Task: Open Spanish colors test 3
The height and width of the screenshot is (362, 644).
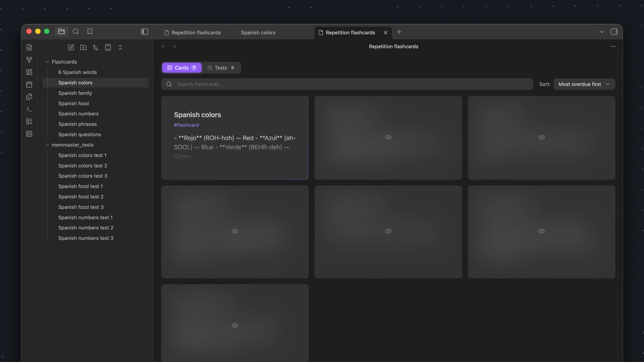Action: coord(95,176)
